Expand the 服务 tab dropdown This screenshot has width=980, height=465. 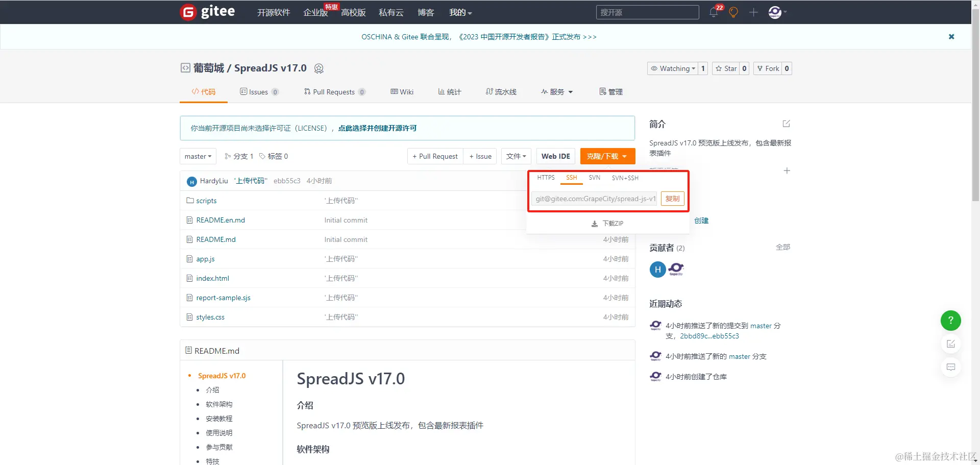point(557,92)
